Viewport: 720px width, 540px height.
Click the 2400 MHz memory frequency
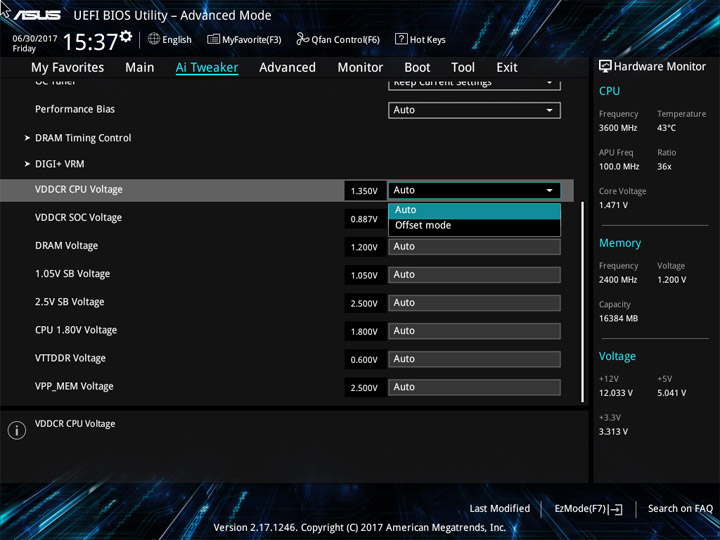coord(618,280)
